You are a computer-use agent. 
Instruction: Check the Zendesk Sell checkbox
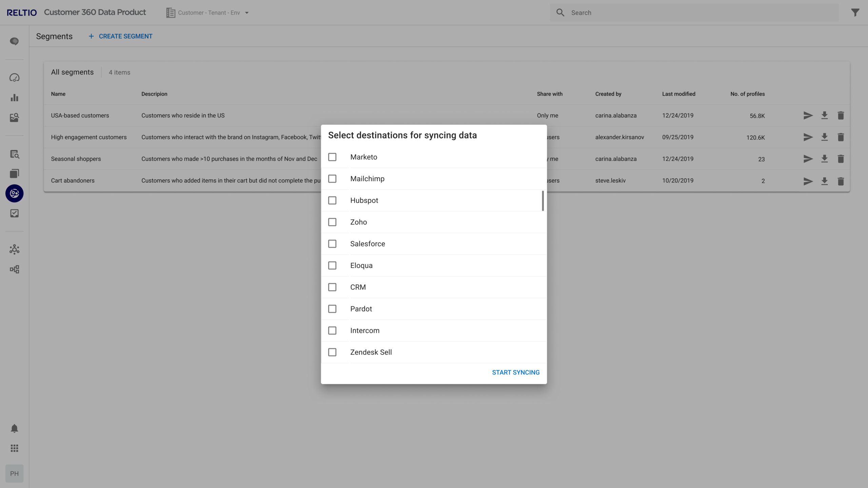(332, 352)
